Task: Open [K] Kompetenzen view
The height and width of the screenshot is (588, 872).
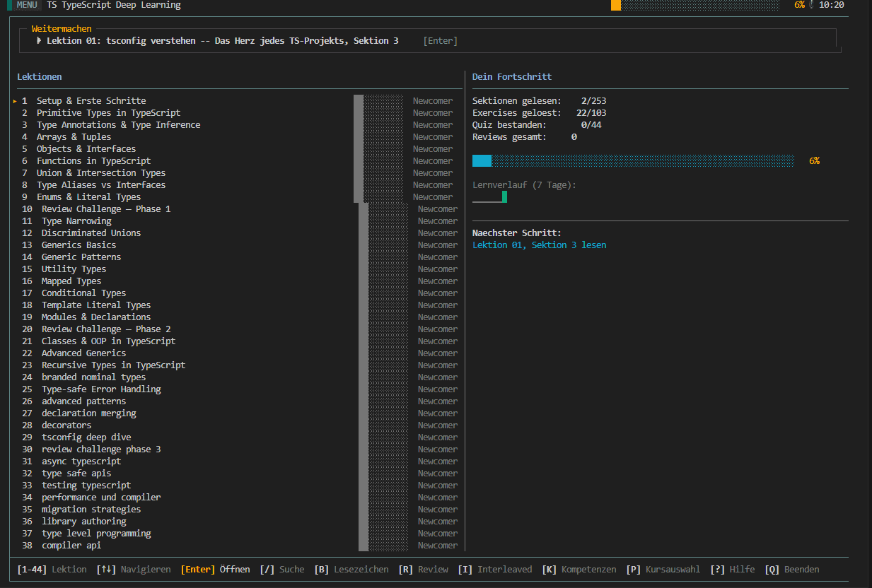Action: (579, 570)
